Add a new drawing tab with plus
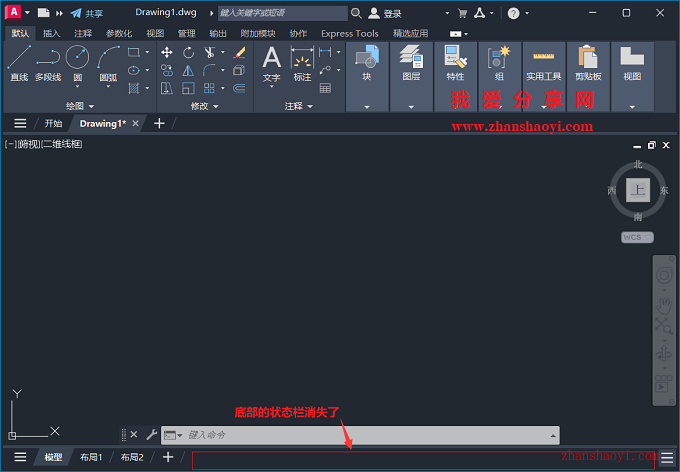The height and width of the screenshot is (472, 680). click(x=159, y=124)
